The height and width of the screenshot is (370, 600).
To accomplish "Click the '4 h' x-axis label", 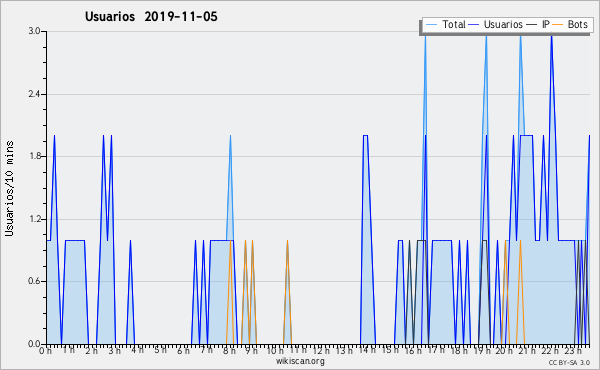I will tap(138, 350).
